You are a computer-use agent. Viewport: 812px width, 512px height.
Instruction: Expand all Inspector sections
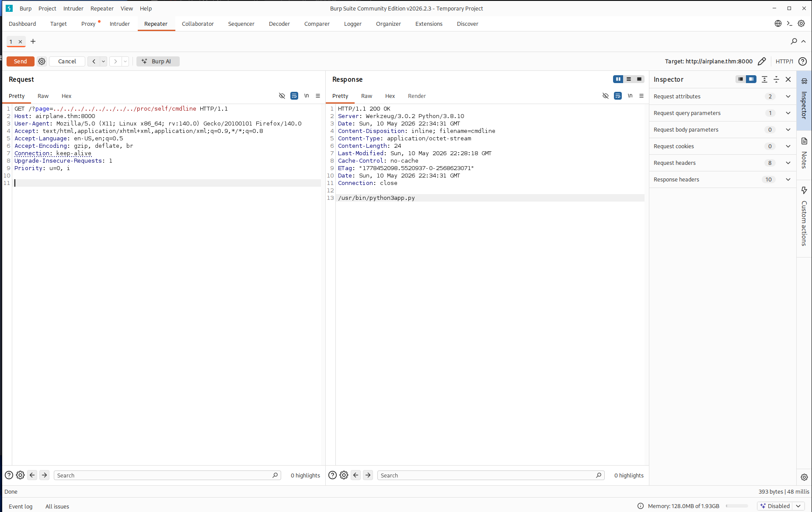coord(764,79)
